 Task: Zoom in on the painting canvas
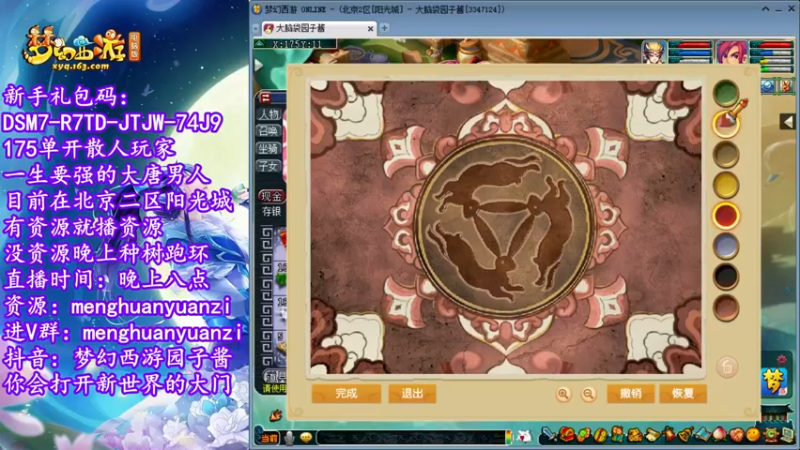pyautogui.click(x=563, y=394)
